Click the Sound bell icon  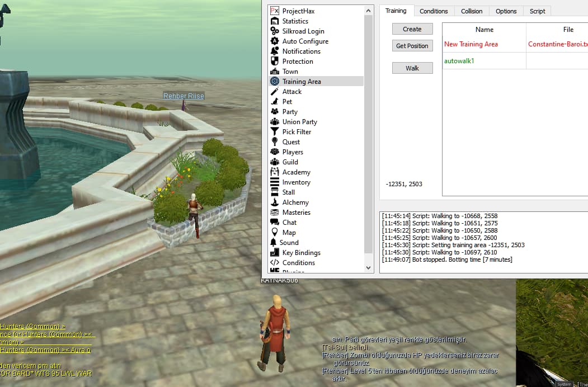[x=275, y=243]
